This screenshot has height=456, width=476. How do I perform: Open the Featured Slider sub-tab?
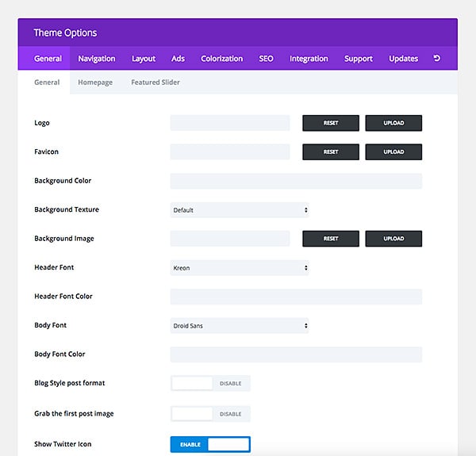click(155, 82)
